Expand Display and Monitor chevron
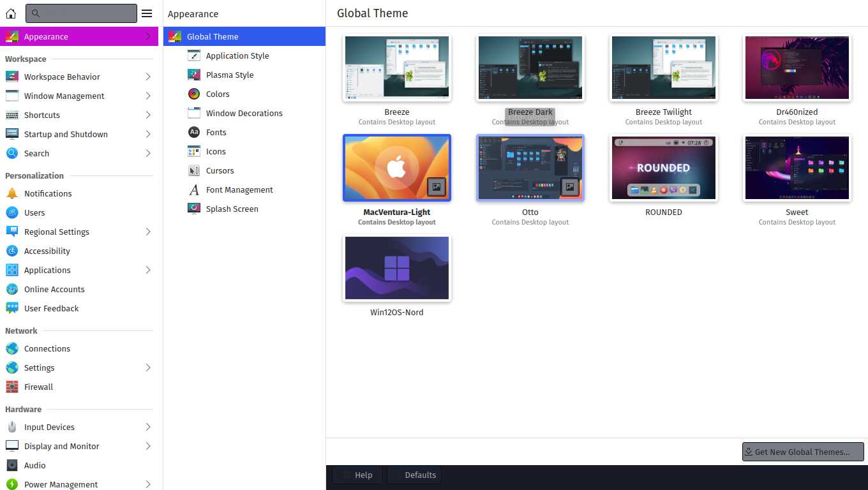This screenshot has height=490, width=868. pos(148,446)
